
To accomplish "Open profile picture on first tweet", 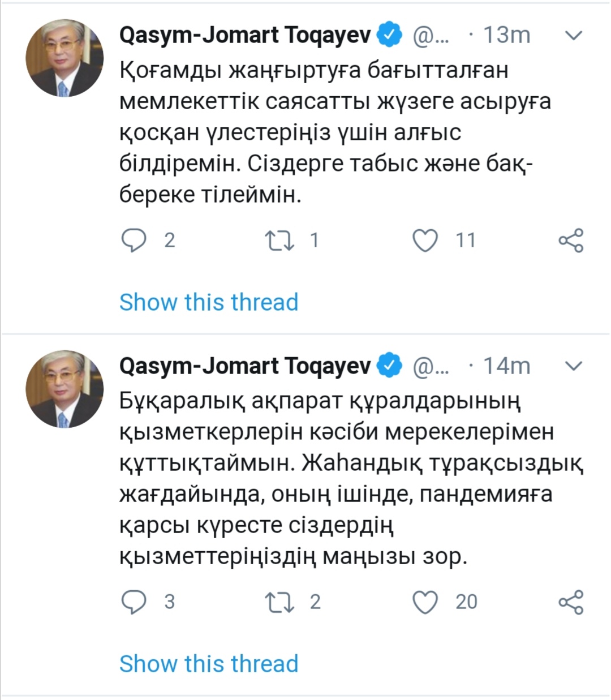I will point(64,59).
